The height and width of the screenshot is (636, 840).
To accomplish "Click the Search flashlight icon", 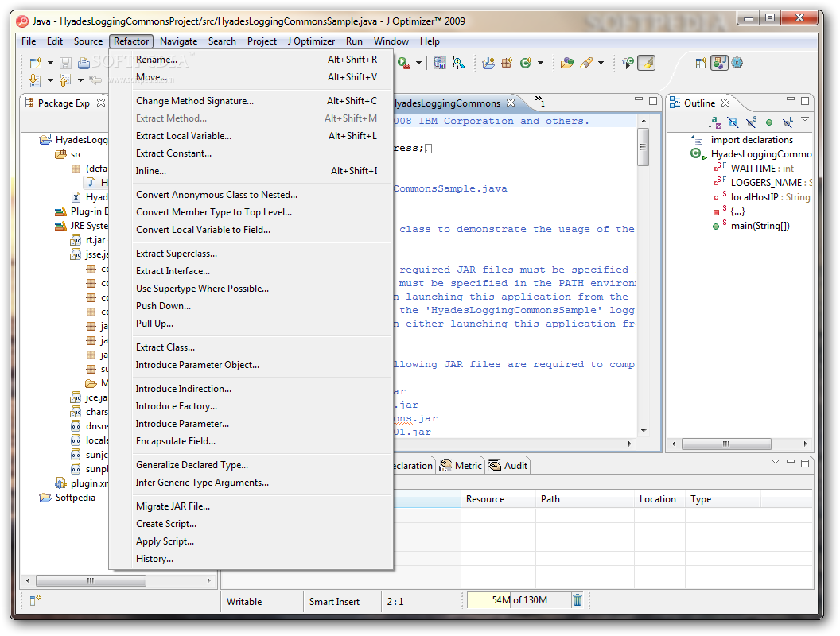I will click(586, 63).
